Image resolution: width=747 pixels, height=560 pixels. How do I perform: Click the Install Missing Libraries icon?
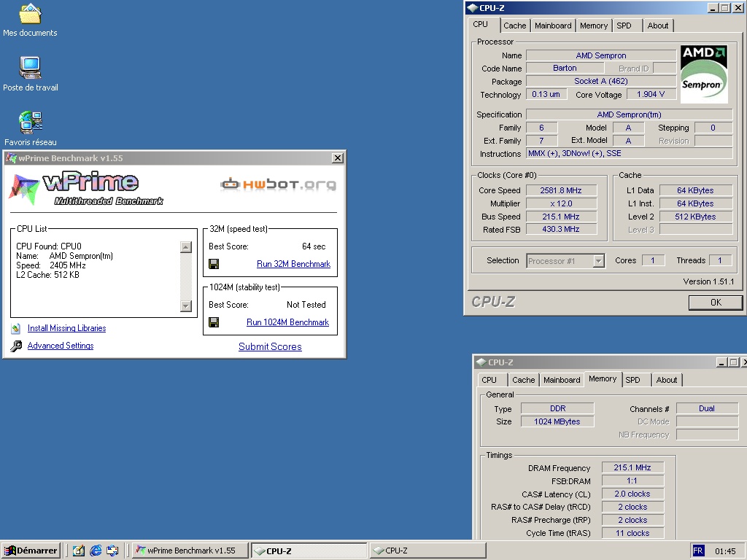(x=16, y=328)
